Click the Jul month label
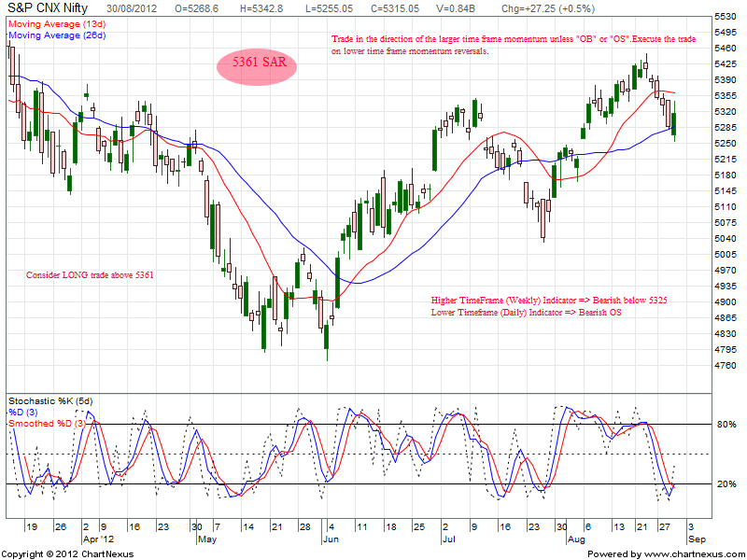The image size is (747, 560). coord(449,539)
